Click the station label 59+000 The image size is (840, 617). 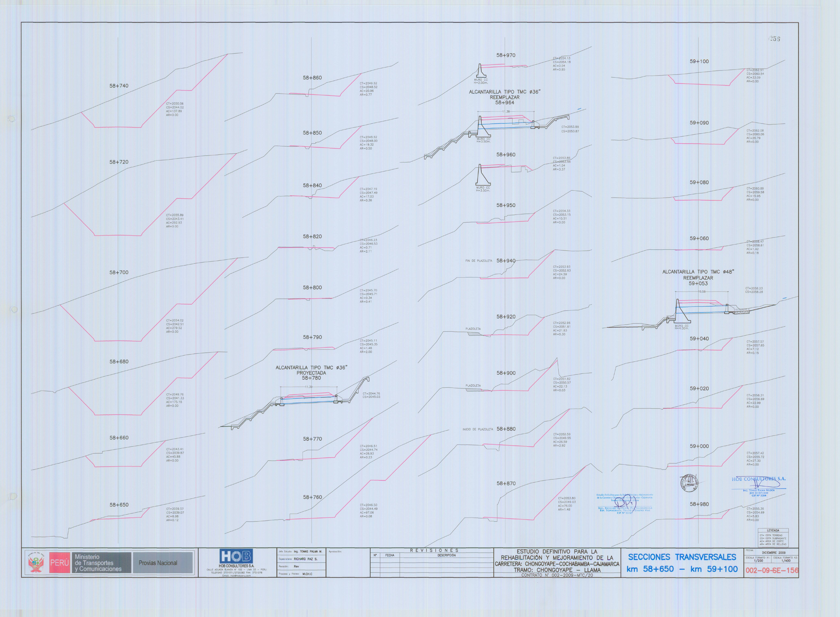pyautogui.click(x=699, y=446)
